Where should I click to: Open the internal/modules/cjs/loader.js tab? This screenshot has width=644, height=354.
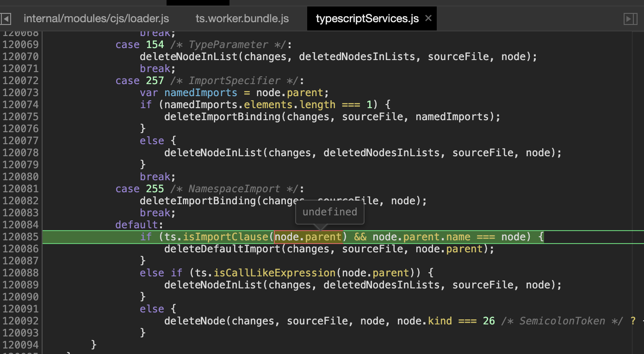pos(96,18)
